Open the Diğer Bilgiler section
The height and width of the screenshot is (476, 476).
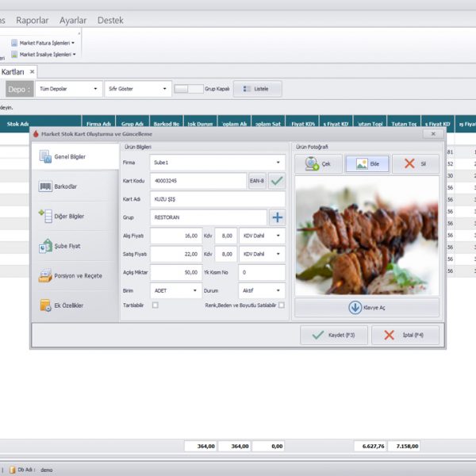click(x=75, y=216)
